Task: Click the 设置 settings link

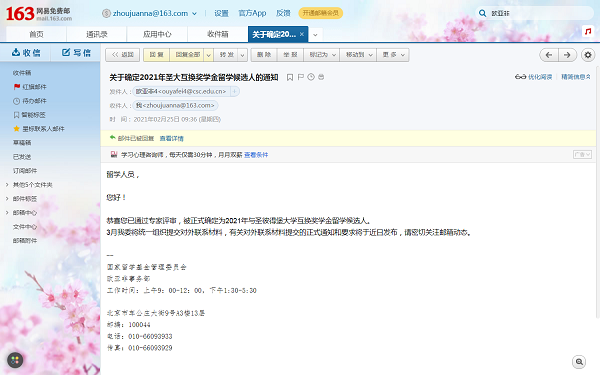Action: [221, 13]
